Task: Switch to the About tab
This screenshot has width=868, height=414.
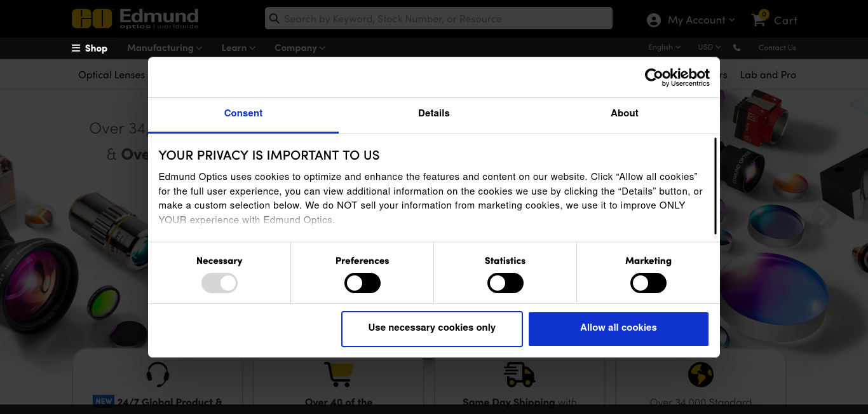Action: point(625,113)
